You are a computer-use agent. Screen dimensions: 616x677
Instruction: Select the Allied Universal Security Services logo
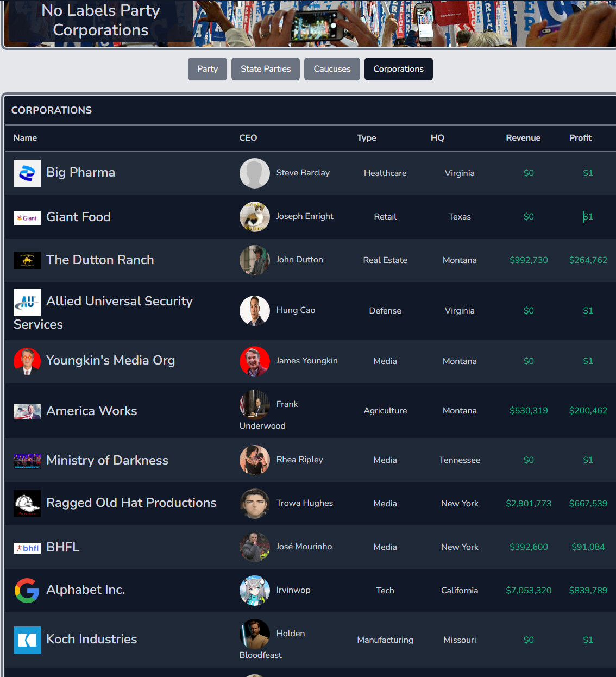(x=27, y=302)
